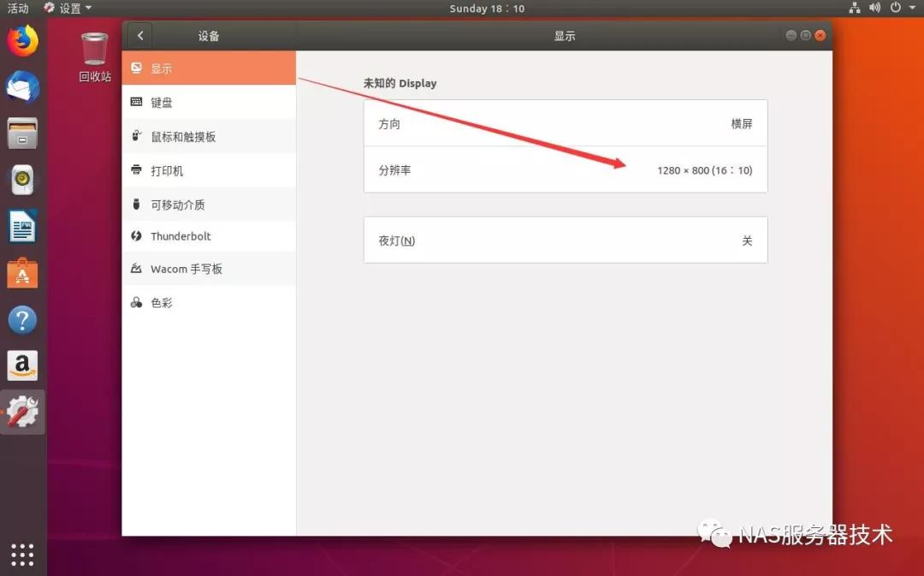
Task: Click the keyboard icon in sidebar
Action: tap(136, 101)
